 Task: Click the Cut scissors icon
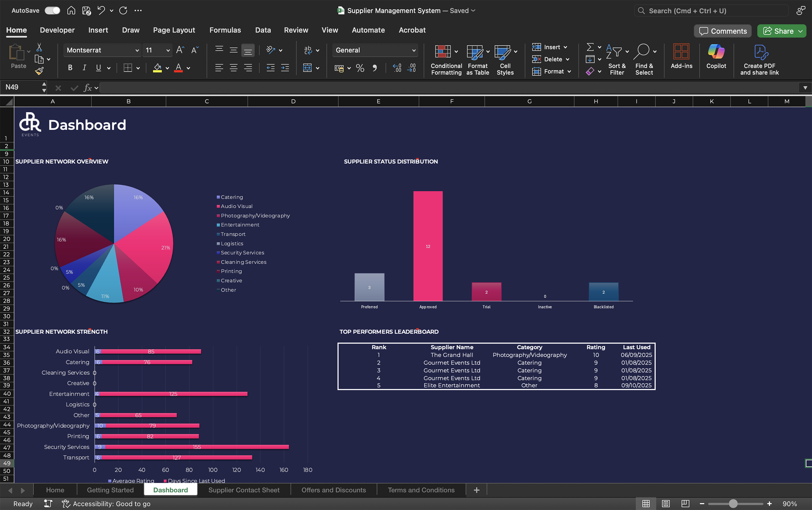39,47
